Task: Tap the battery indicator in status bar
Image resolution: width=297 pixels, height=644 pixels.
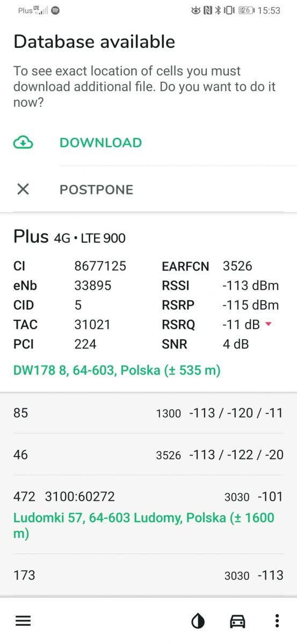Action: click(x=247, y=10)
